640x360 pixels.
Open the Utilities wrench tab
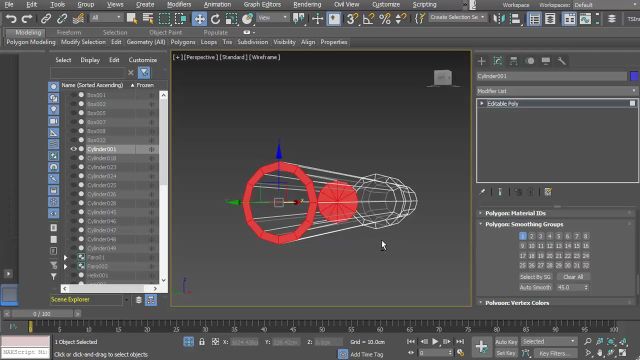tap(562, 61)
